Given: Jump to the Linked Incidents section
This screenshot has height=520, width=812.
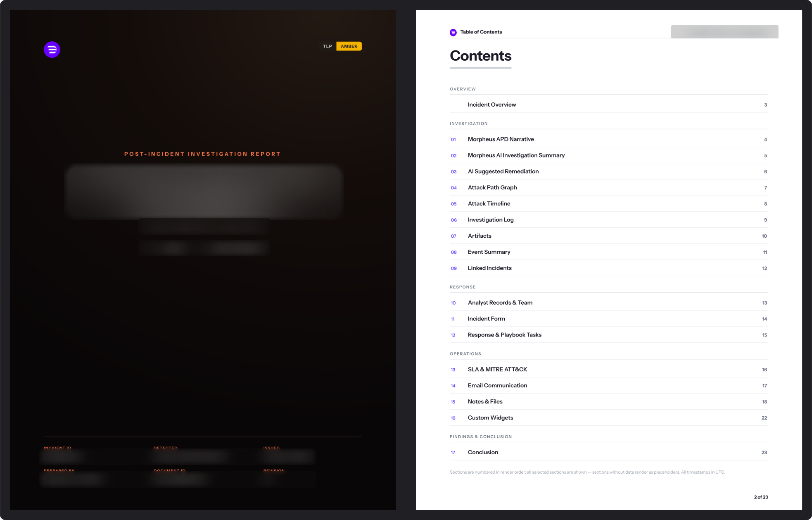Looking at the screenshot, I should point(609,268).
